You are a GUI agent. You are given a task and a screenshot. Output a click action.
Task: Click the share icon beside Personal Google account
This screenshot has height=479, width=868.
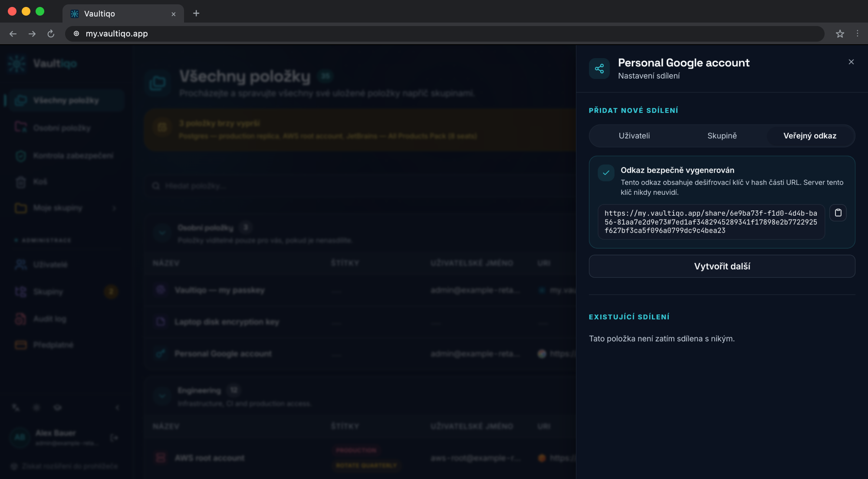click(x=599, y=69)
